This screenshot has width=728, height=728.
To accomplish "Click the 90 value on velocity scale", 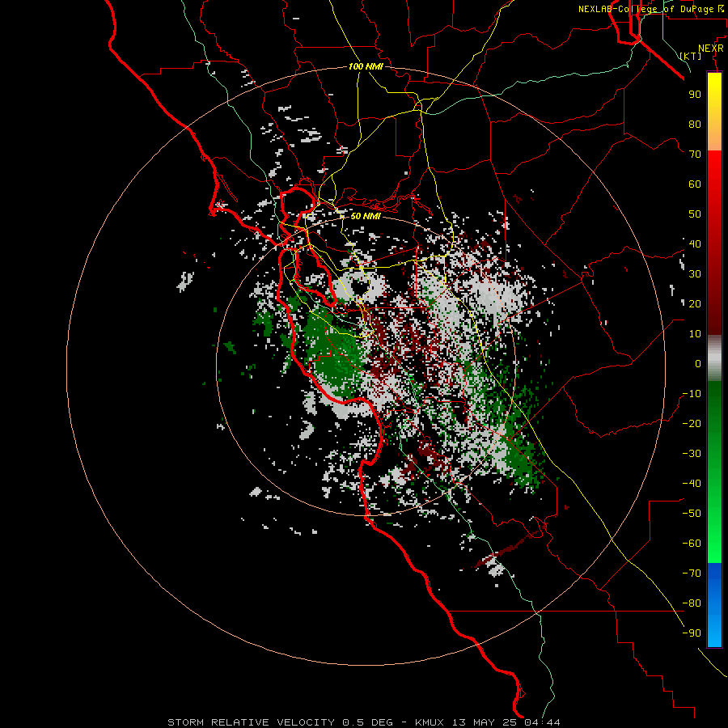I will pos(695,95).
